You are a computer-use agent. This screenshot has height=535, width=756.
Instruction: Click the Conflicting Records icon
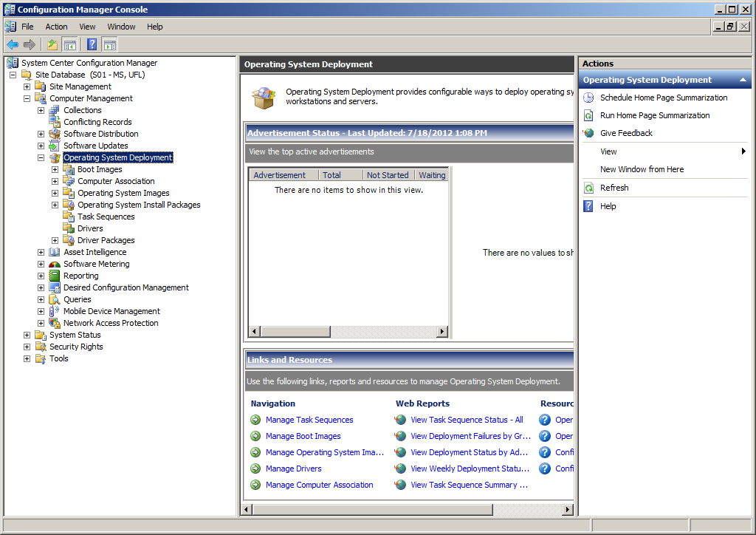pos(55,122)
